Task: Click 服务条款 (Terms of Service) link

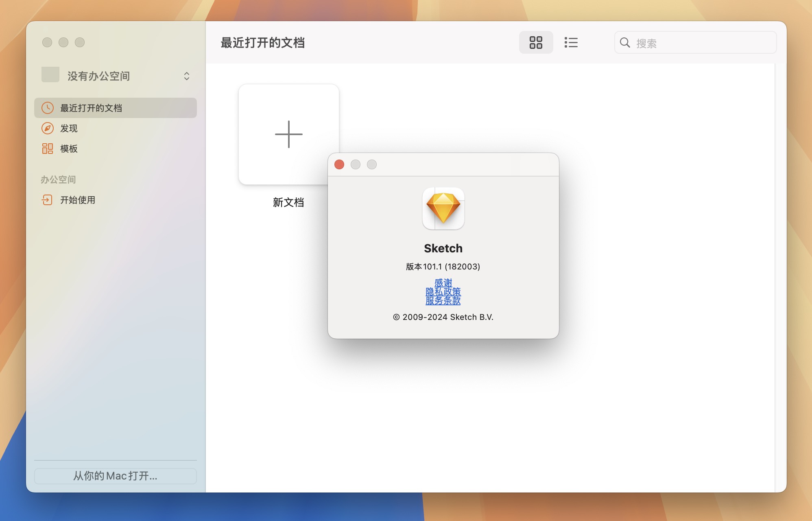Action: pyautogui.click(x=443, y=301)
